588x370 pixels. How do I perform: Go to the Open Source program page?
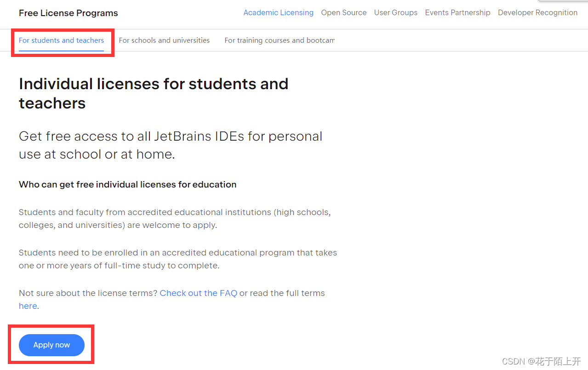[343, 13]
